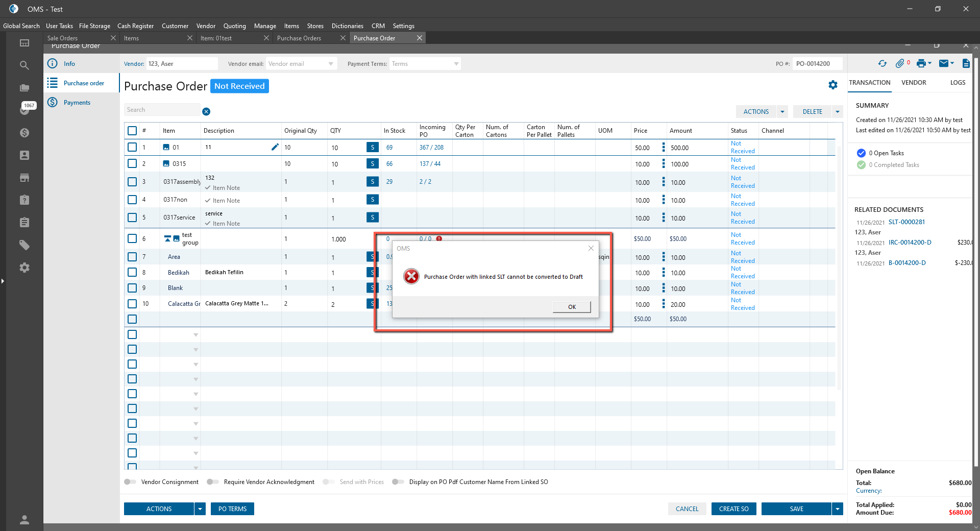The image size is (980, 531).
Task: Check the box for row 3, 0317assembly
Action: [x=132, y=182]
